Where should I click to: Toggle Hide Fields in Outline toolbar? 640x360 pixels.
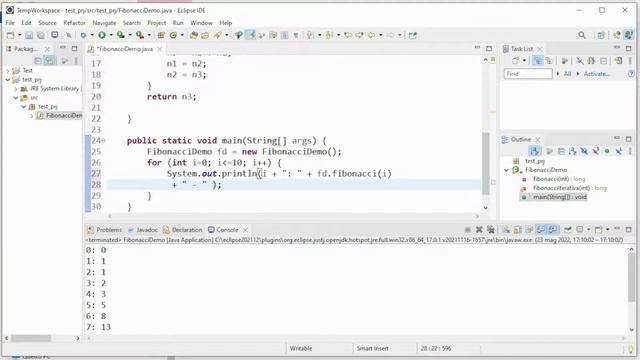[x=584, y=151]
